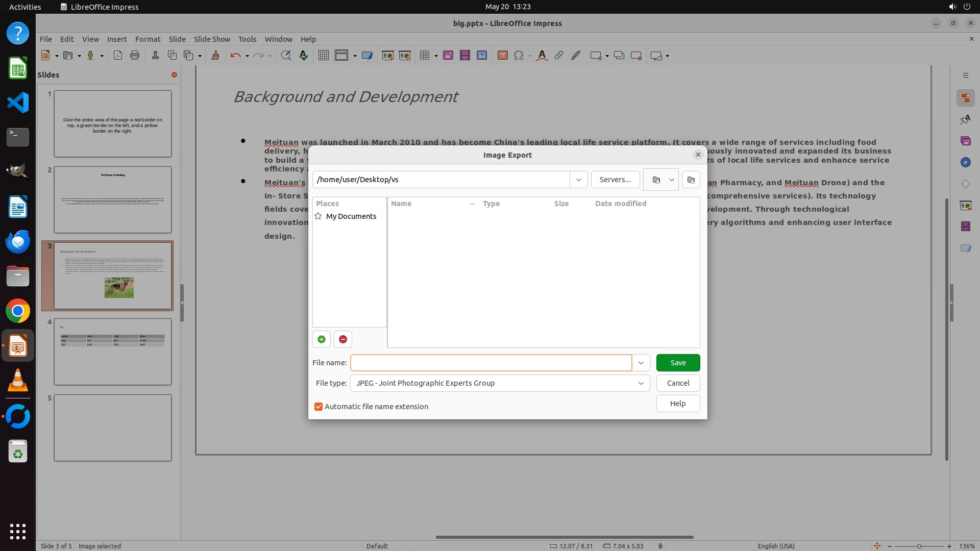The image size is (980, 551).
Task: Expand the File type dropdown
Action: 641,383
